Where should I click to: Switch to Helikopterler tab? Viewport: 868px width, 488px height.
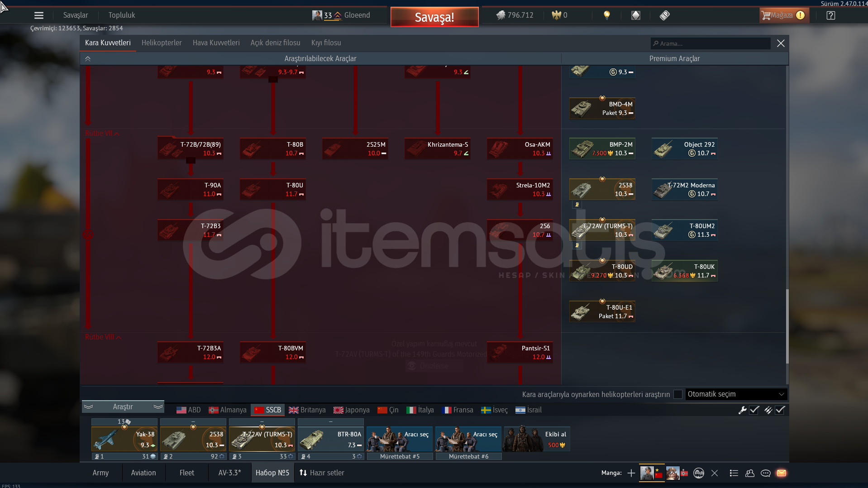pos(162,43)
